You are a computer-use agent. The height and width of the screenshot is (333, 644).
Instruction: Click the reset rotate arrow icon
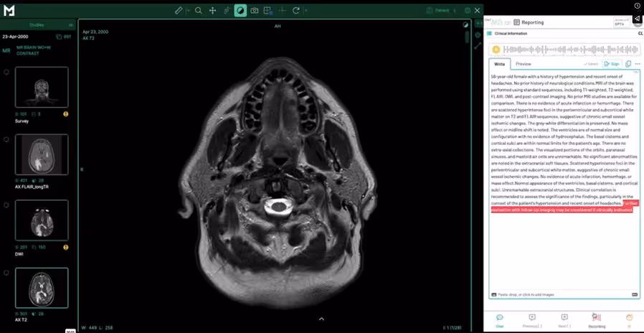295,11
